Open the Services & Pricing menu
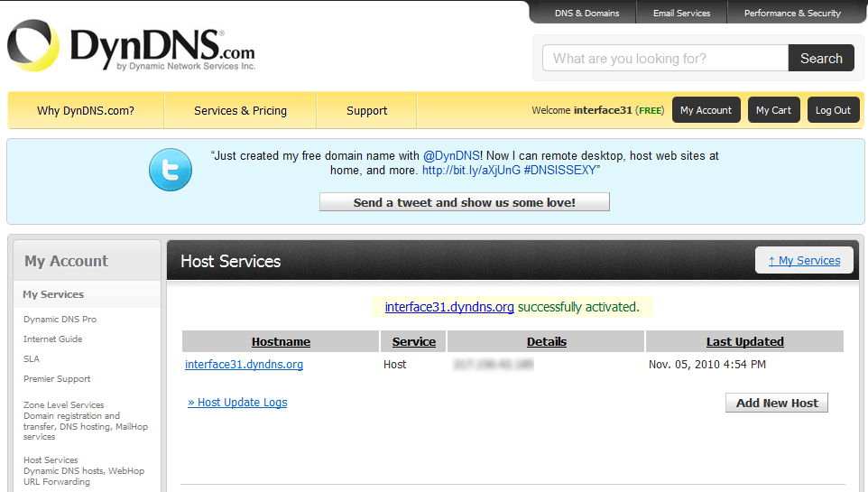The height and width of the screenshot is (492, 868). 240,111
